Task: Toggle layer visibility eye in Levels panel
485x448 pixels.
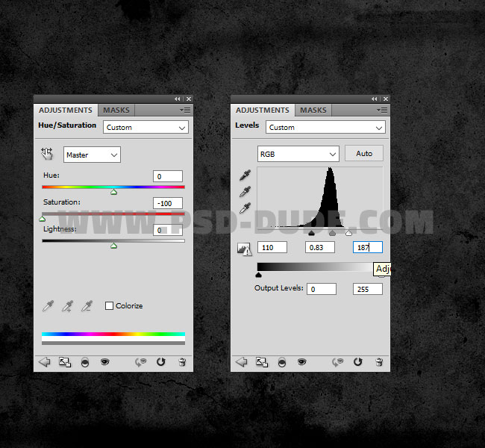Action: click(x=302, y=362)
